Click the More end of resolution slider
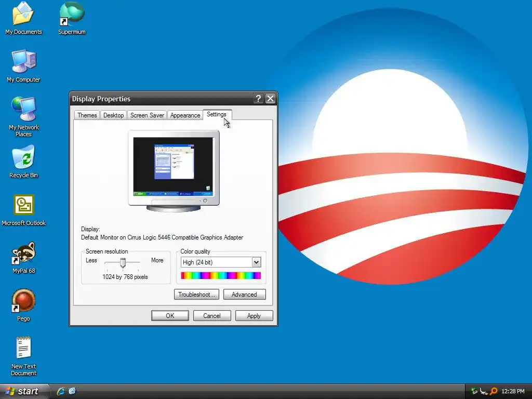The width and height of the screenshot is (532, 399). click(157, 260)
